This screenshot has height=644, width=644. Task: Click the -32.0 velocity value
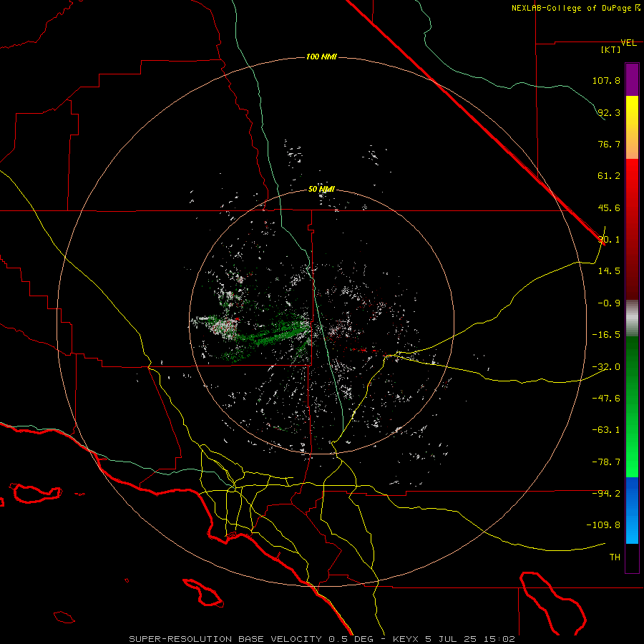tap(606, 367)
